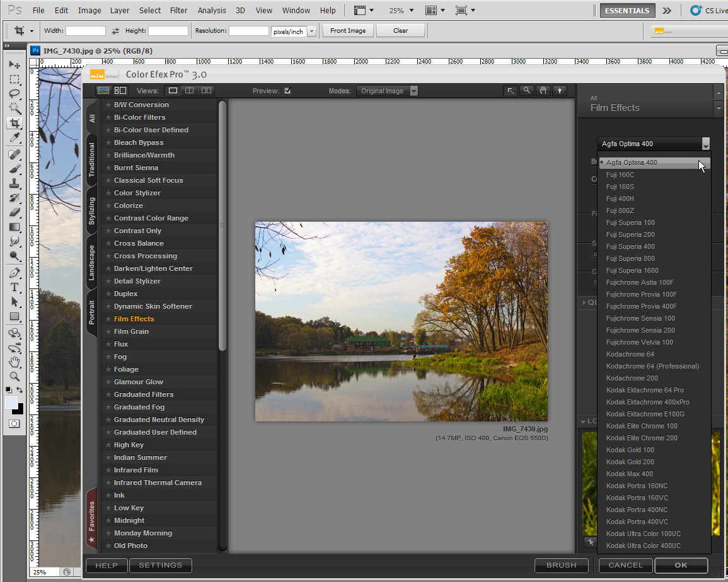The image size is (728, 582).
Task: Open the Filter menu
Action: [x=179, y=10]
